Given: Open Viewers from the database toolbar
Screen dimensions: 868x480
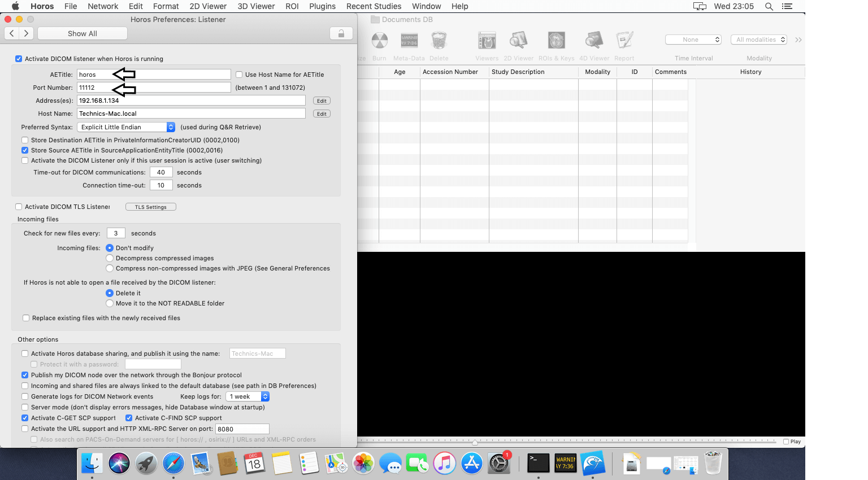Looking at the screenshot, I should [487, 41].
